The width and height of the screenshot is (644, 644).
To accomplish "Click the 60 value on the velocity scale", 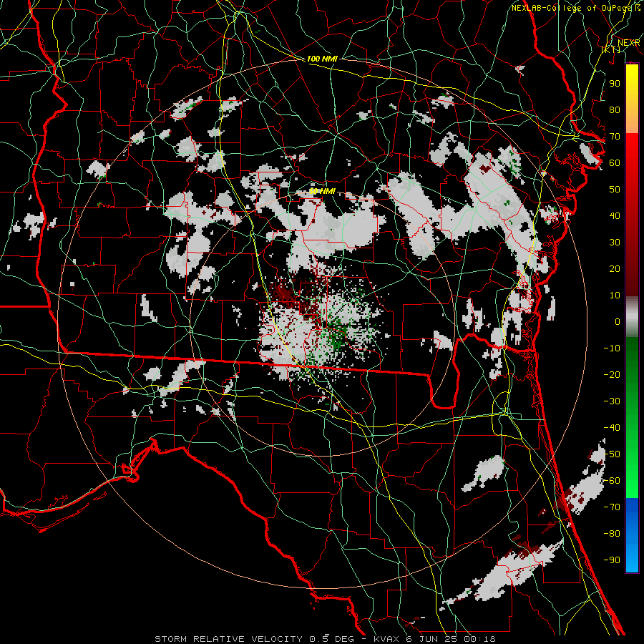I will point(615,162).
